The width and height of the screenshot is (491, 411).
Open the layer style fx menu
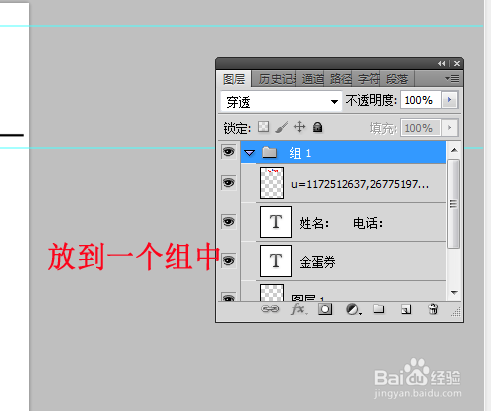coord(298,309)
